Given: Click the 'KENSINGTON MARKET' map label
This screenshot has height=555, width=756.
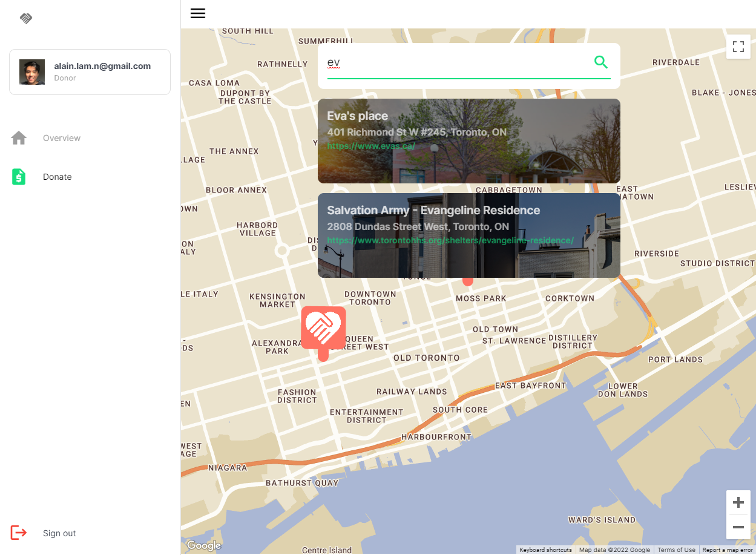Looking at the screenshot, I should (x=277, y=300).
